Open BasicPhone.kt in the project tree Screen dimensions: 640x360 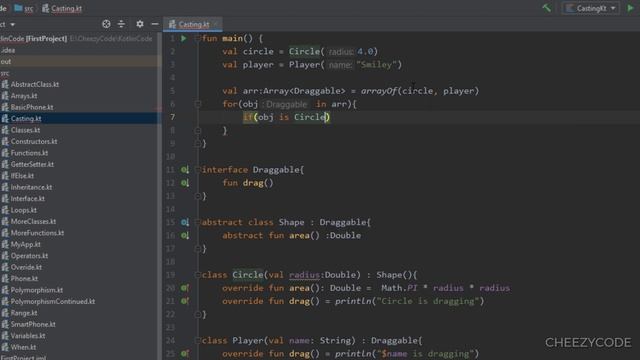tap(32, 107)
